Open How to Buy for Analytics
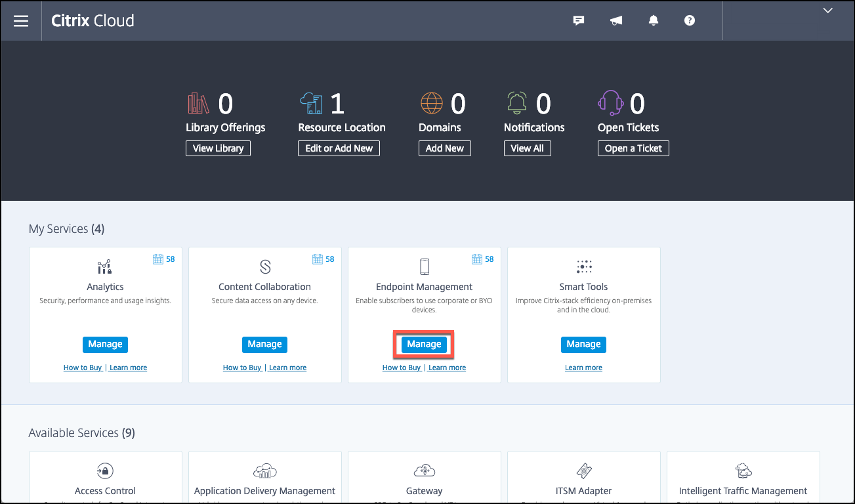 coord(83,367)
